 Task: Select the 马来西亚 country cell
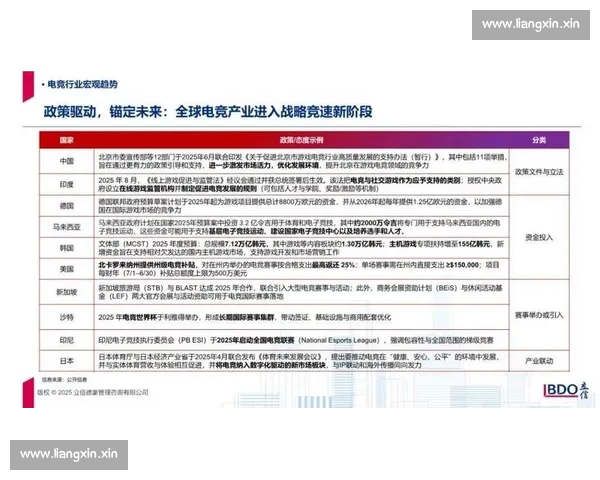click(67, 227)
